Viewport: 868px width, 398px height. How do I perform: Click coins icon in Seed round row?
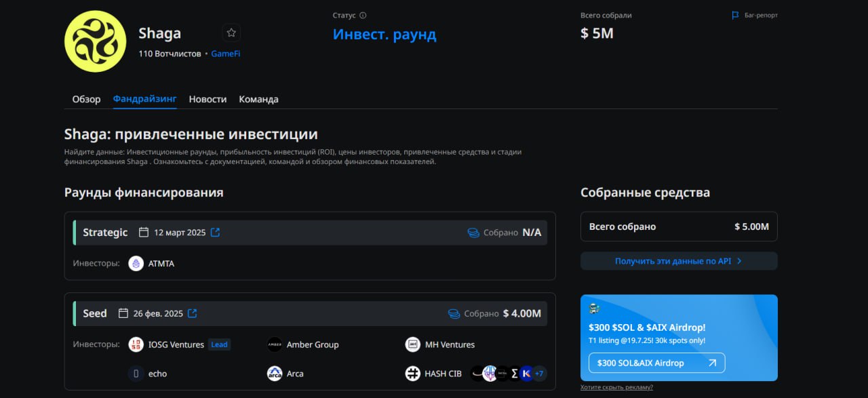pos(454,313)
